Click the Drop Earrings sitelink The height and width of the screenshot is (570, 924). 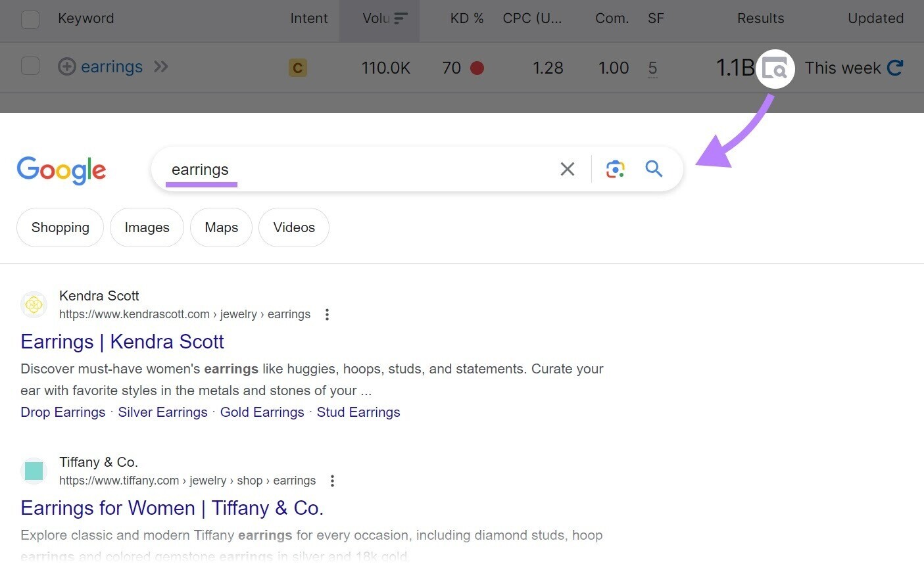click(x=62, y=412)
